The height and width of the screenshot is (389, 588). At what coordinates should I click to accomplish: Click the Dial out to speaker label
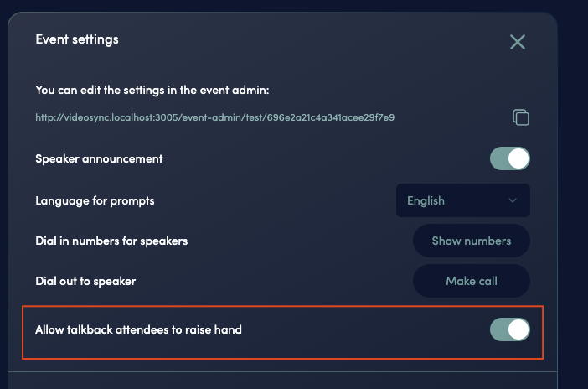(x=85, y=281)
